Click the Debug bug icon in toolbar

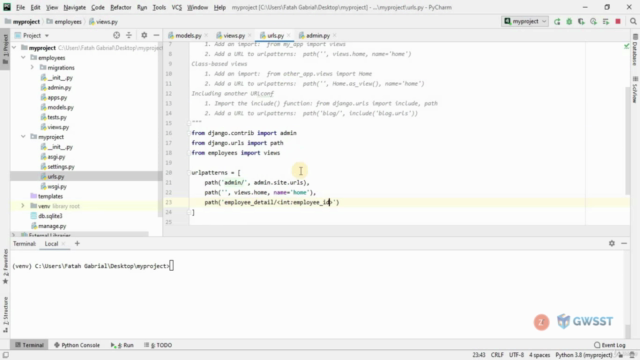569,22
